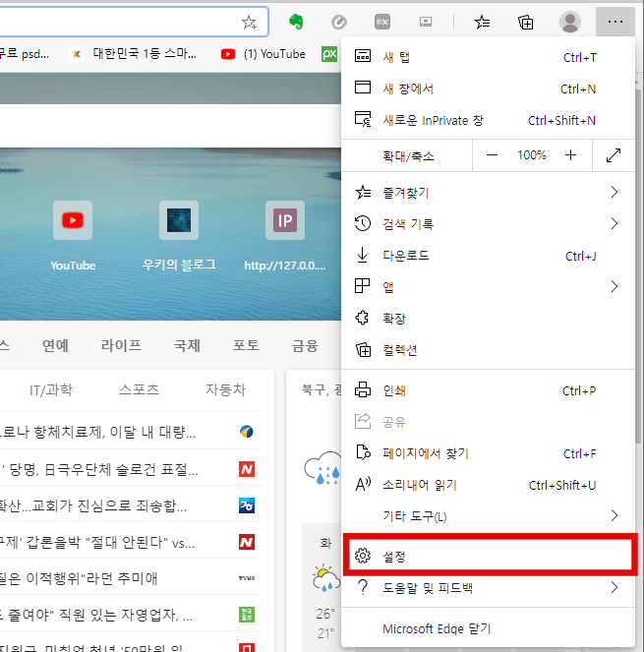Open 새 탭 menu entry
Viewport: 644px width, 652px height.
[488, 57]
